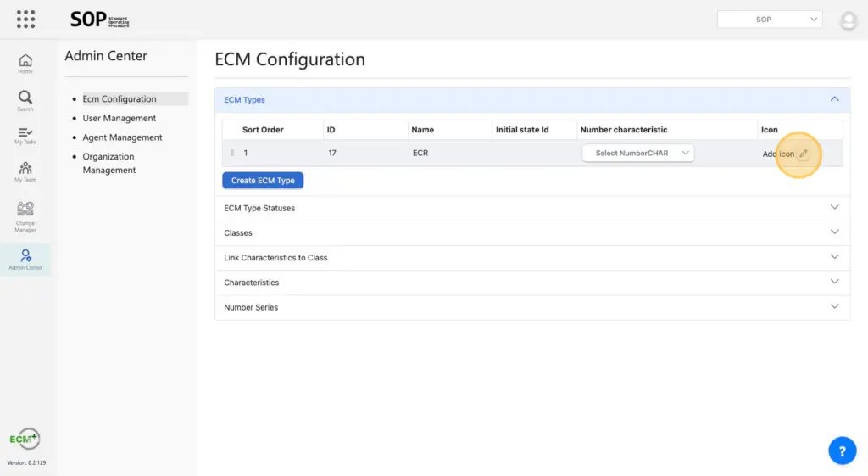Screen dimensions: 868x476
Task: Select User Management in Admin Center
Action: tap(119, 119)
